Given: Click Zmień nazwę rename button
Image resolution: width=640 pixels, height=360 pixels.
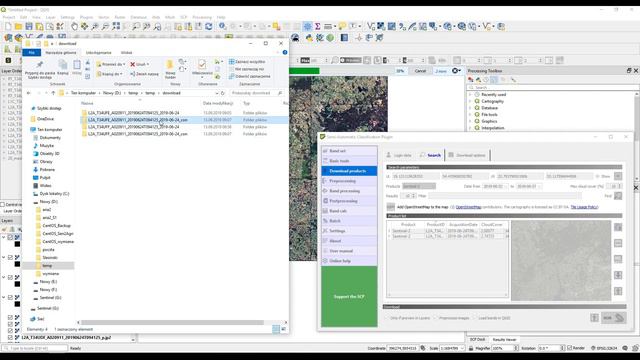Looking at the screenshot, I should (144, 74).
